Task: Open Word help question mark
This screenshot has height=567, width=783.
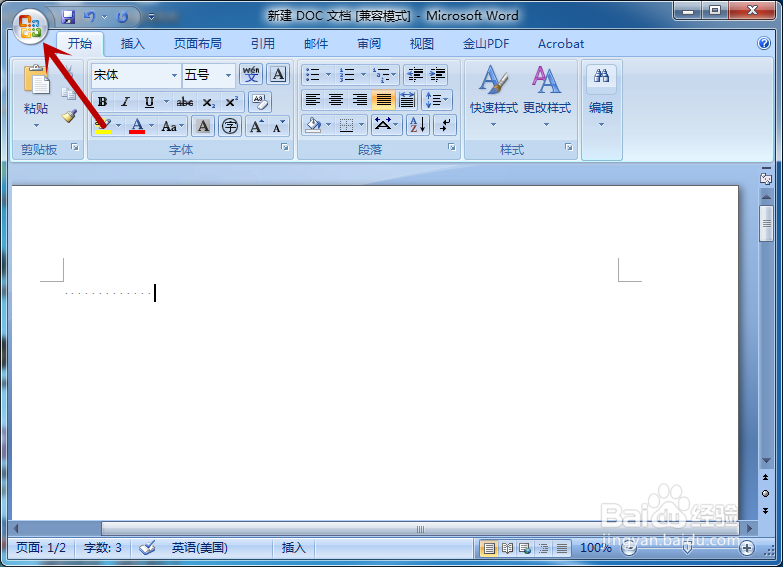Action: tap(764, 43)
